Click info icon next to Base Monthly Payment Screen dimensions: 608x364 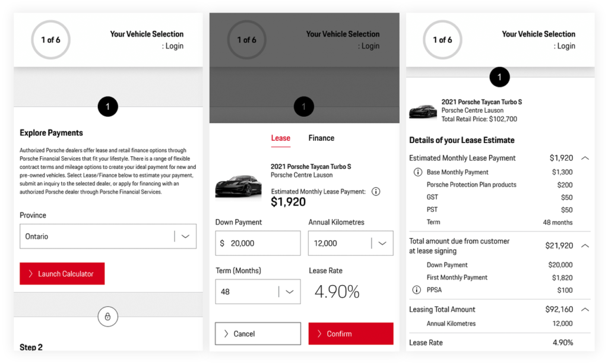[x=417, y=172]
